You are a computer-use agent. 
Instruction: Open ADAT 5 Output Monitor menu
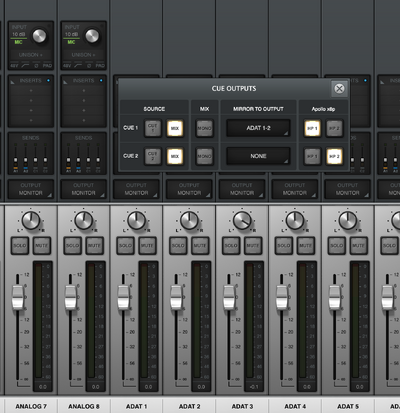click(x=348, y=189)
